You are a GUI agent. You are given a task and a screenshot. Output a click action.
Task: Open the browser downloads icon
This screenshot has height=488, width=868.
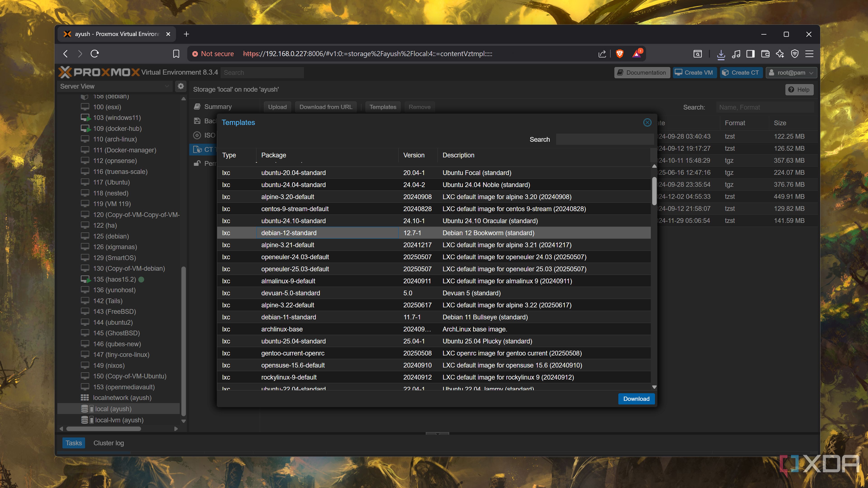pos(721,54)
